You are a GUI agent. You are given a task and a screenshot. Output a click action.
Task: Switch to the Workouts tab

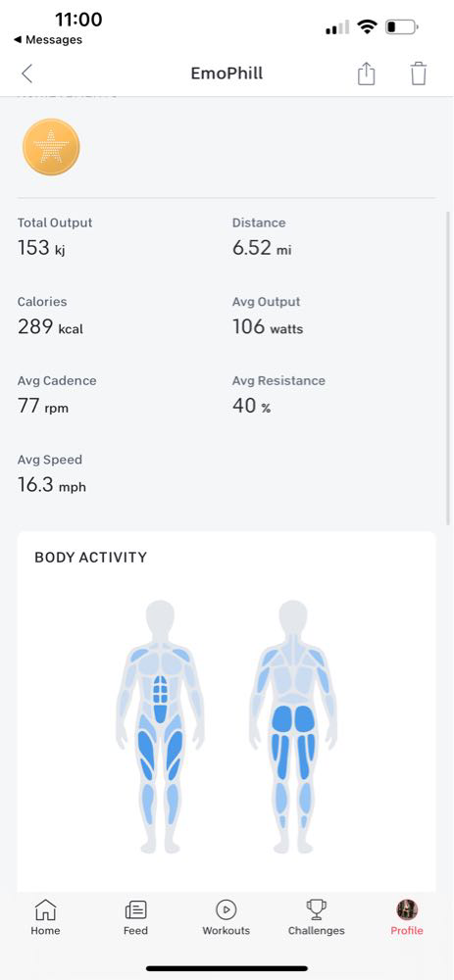[226, 917]
